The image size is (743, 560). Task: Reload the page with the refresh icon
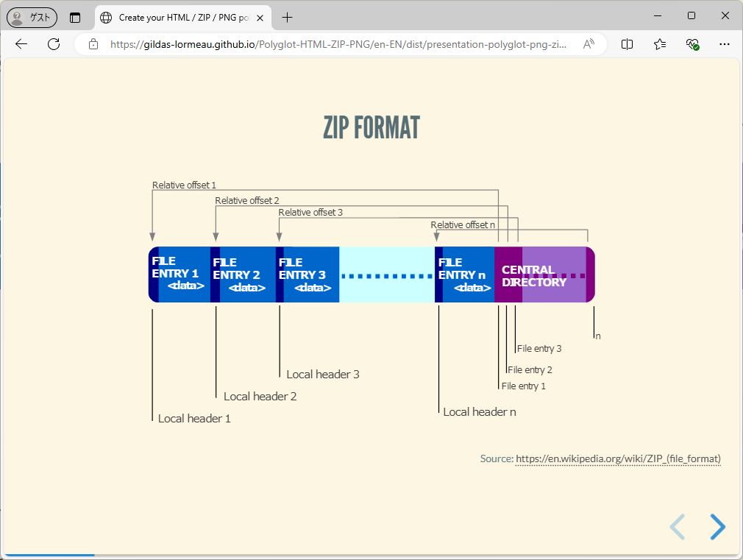coord(53,43)
